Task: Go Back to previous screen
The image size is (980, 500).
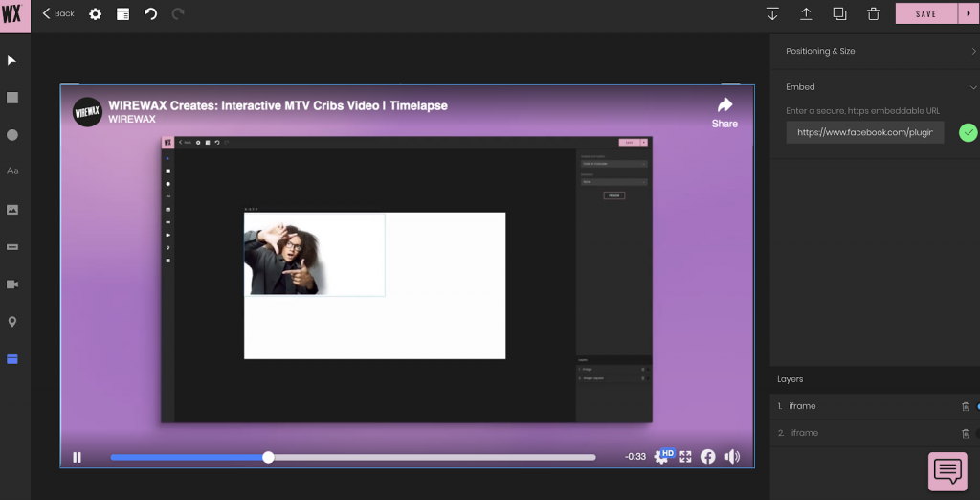Action: click(x=58, y=13)
